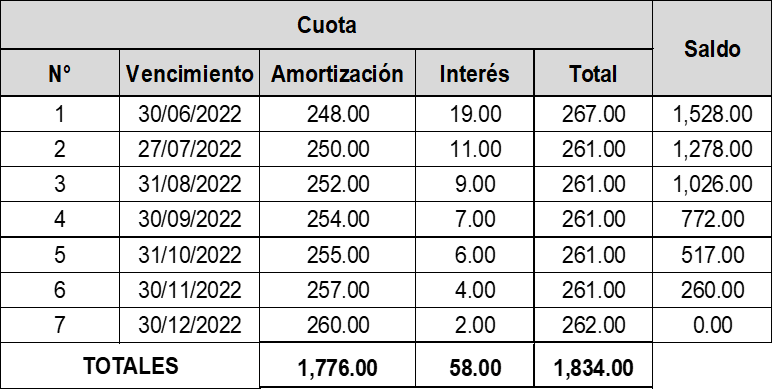Viewport: 773px width, 390px height.
Task: Select the Cuota header cell
Action: (x=326, y=25)
